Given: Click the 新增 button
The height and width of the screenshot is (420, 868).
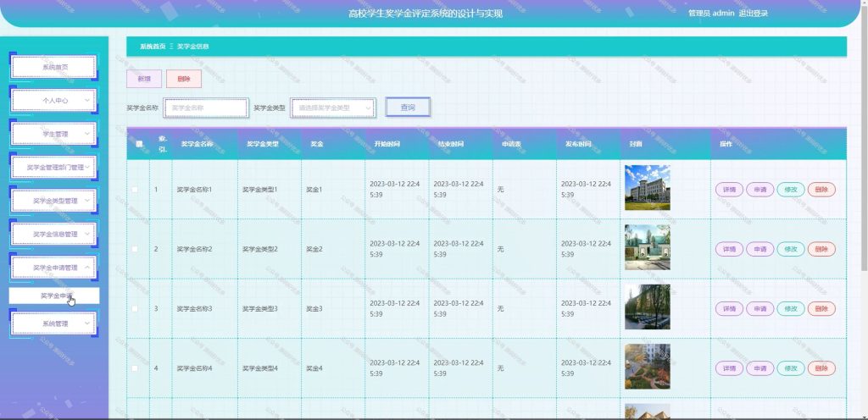Looking at the screenshot, I should (144, 79).
